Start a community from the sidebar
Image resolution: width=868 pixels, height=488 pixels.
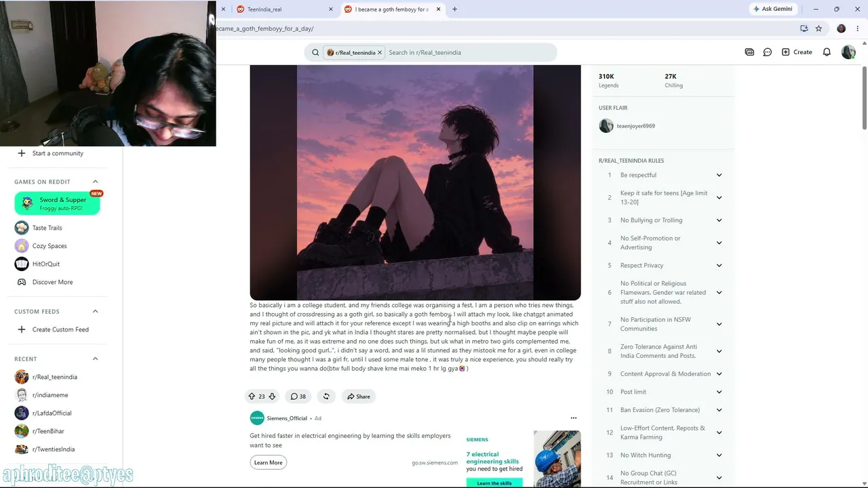[57, 153]
